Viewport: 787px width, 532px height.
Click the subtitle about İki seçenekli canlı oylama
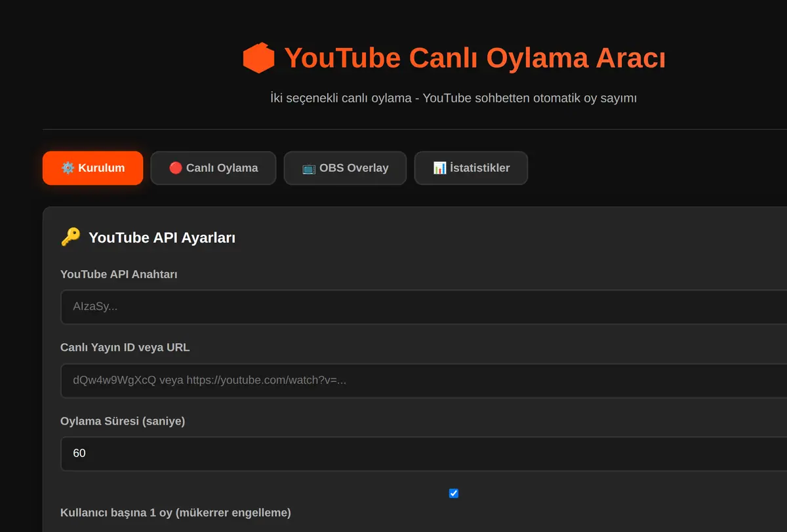point(453,98)
